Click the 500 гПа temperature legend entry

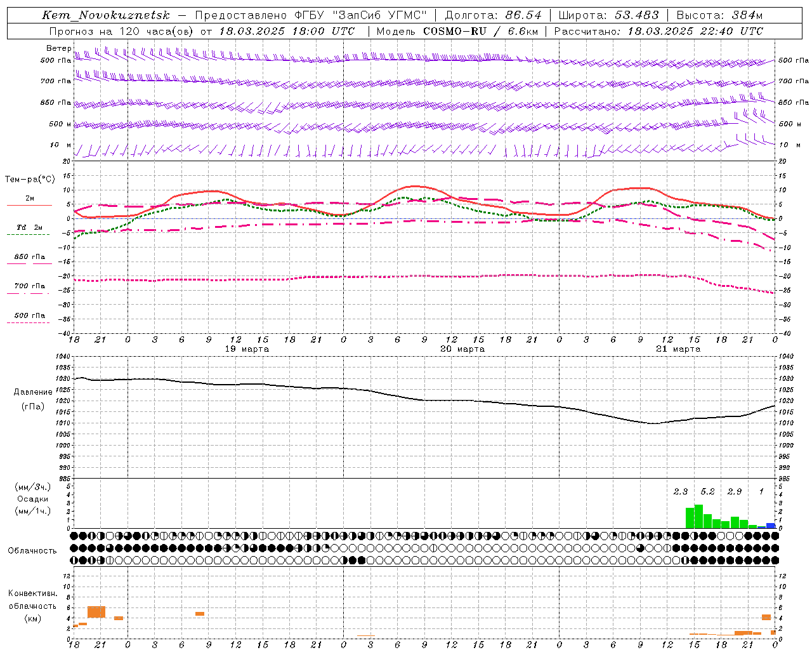click(x=29, y=315)
